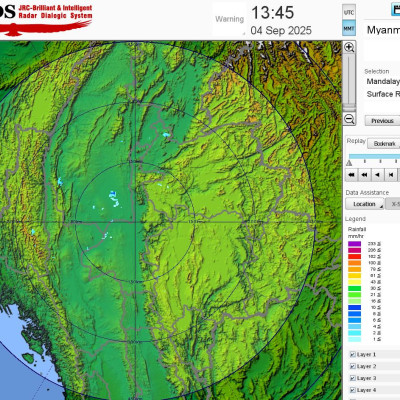Image resolution: width=400 pixels, height=400 pixels.
Task: Select the purple 233 rainfall legend swatch
Action: tap(354, 244)
